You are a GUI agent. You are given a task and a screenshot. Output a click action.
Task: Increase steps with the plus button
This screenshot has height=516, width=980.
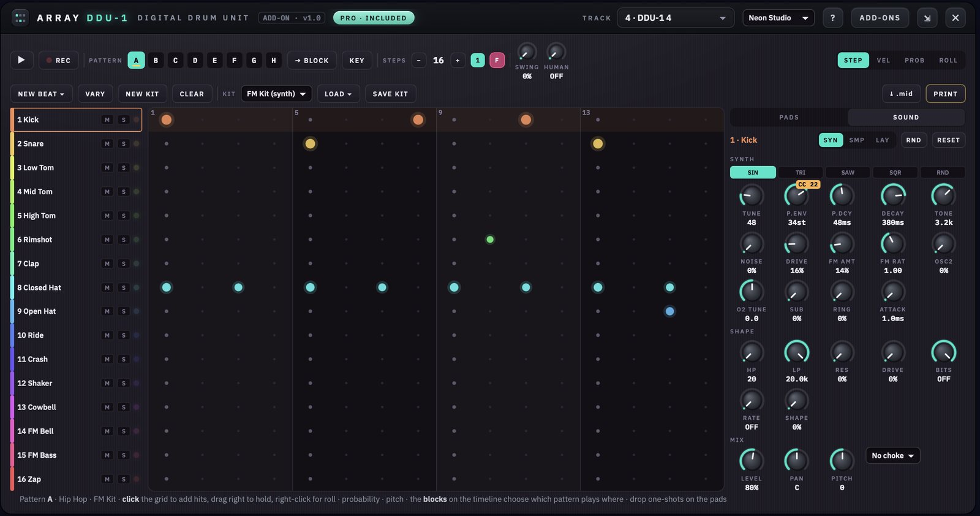(x=458, y=60)
